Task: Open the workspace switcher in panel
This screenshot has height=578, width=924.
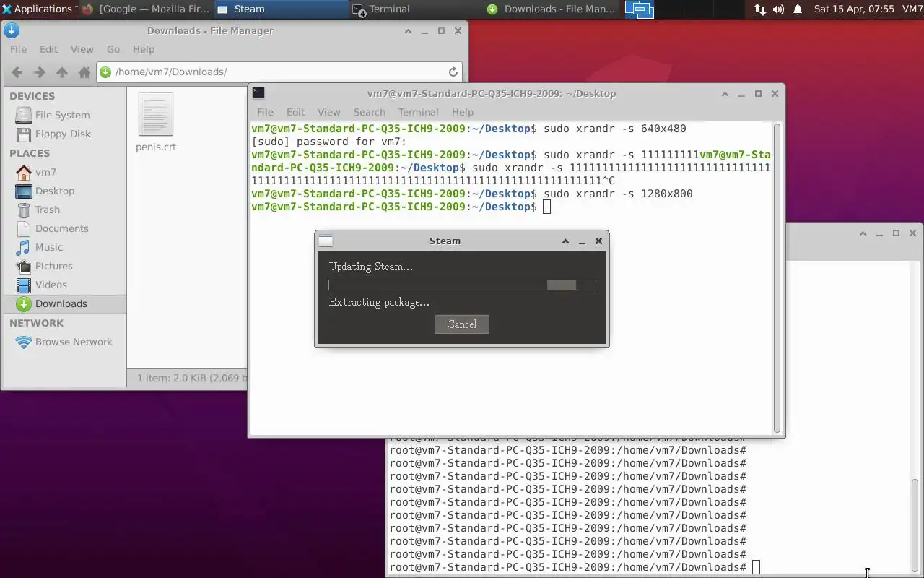Action: coord(639,9)
